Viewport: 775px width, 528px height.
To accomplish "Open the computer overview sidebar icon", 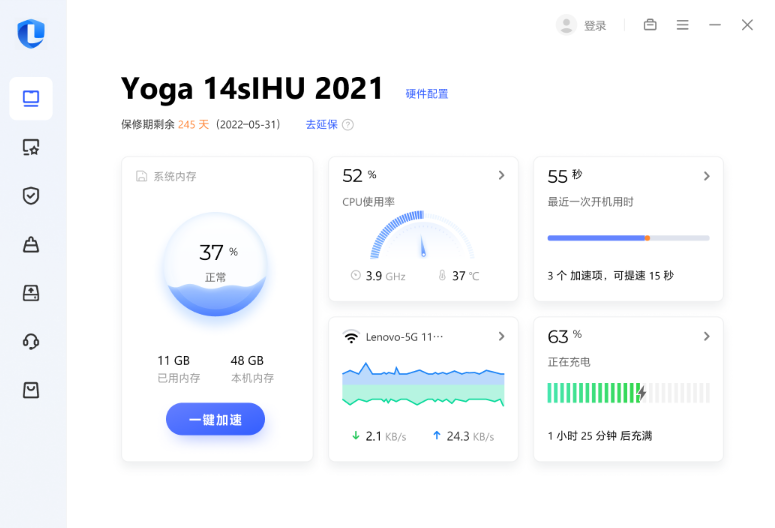I will (x=31, y=98).
